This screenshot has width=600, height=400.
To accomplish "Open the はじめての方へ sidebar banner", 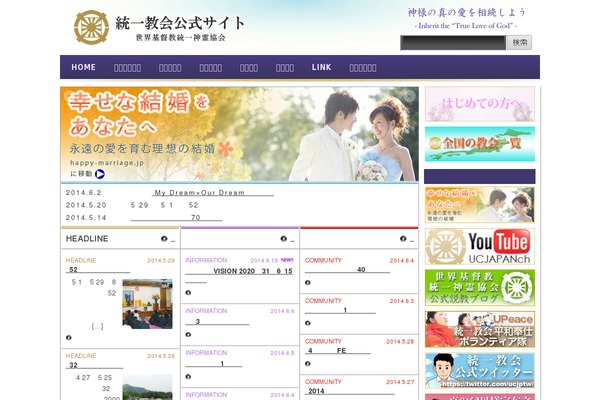I will (480, 104).
